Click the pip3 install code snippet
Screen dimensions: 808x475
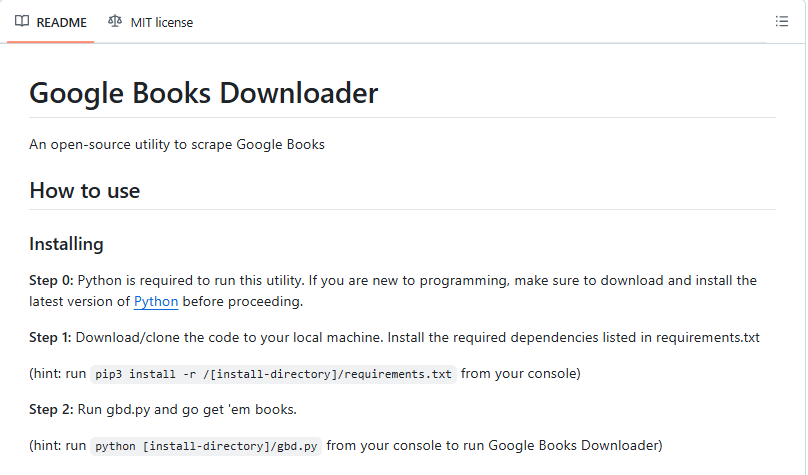[273, 374]
